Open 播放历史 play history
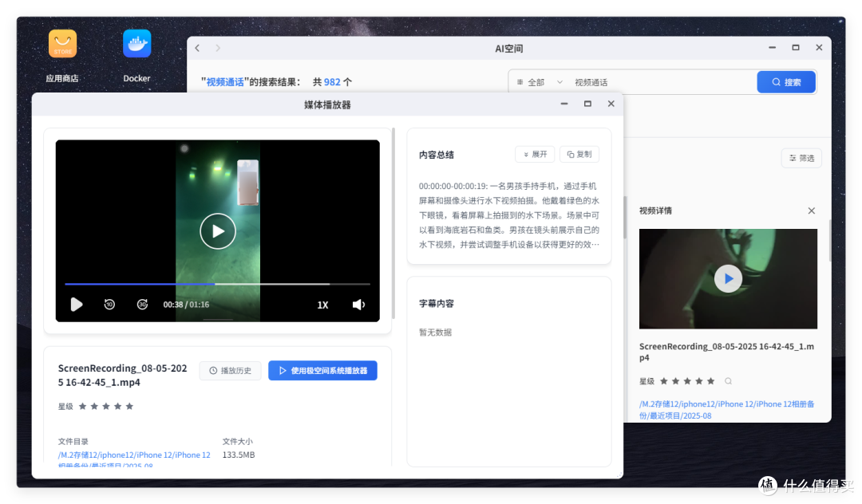Image resolution: width=862 pixels, height=504 pixels. (231, 371)
